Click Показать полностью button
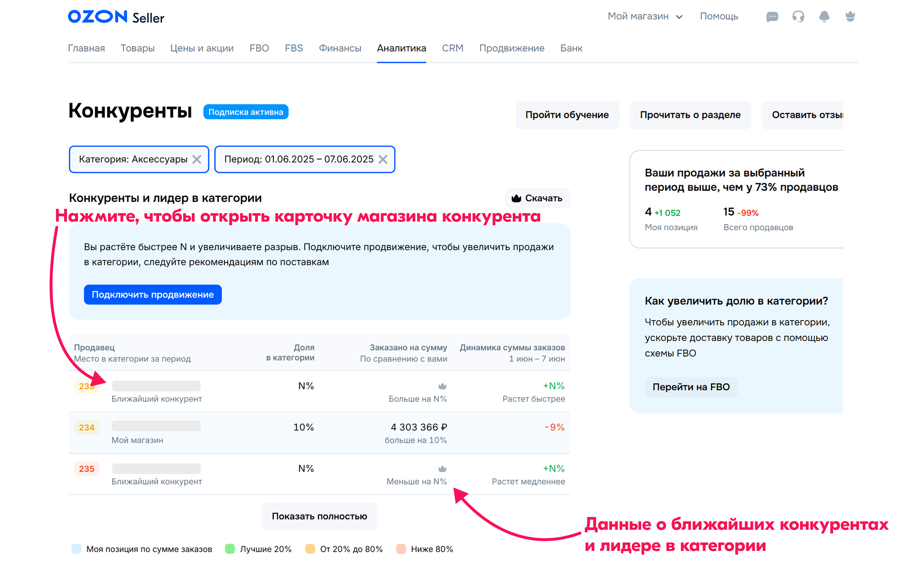The width and height of the screenshot is (924, 562). tap(319, 516)
